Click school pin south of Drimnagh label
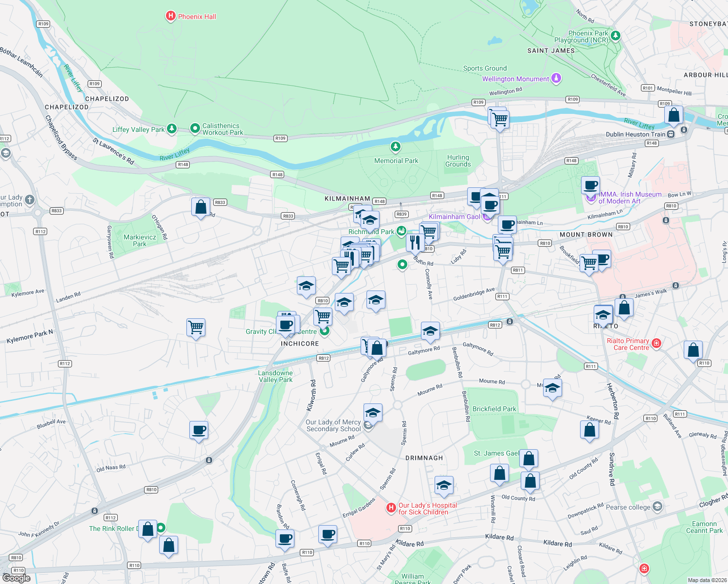The image size is (728, 584). click(x=444, y=486)
